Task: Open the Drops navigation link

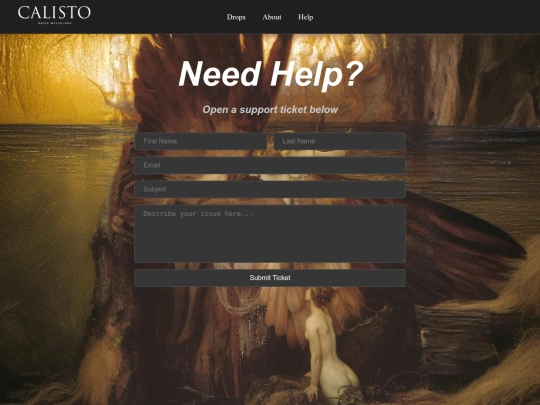Action: click(236, 17)
